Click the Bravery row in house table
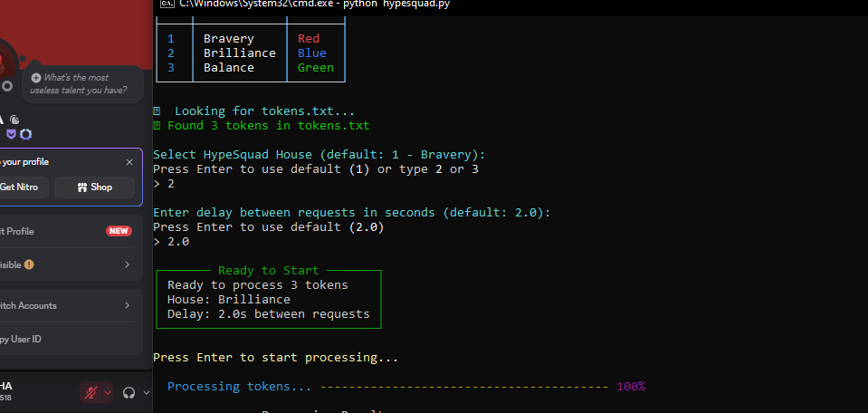Screen dimensions: 868x413 pos(250,39)
